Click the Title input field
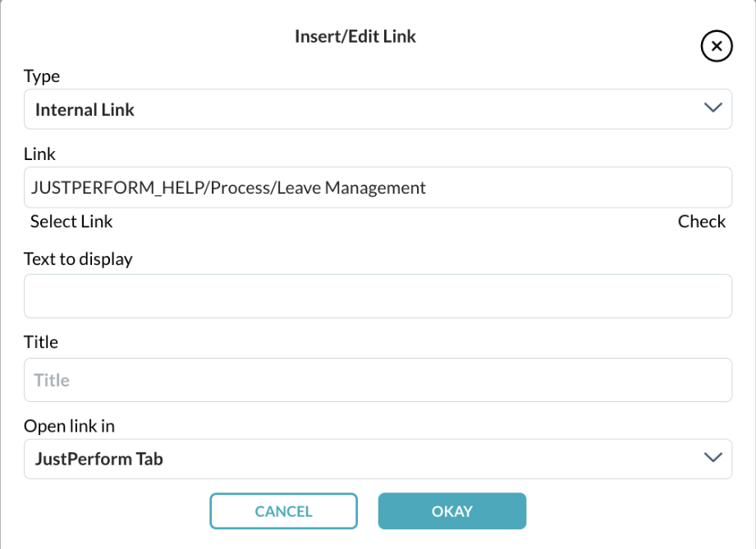This screenshot has height=549, width=756. (378, 379)
